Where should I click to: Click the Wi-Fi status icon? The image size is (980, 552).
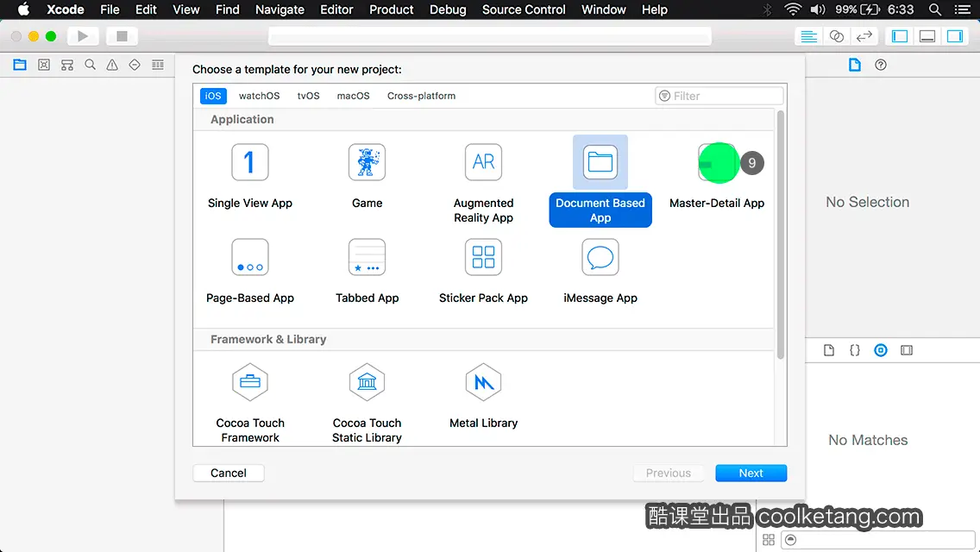pos(793,9)
